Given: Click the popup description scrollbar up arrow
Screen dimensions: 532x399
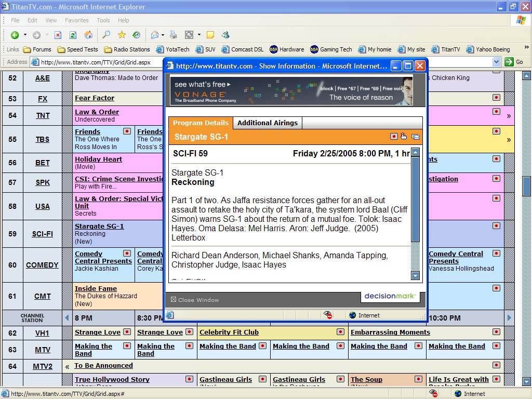Looking at the screenshot, I should pyautogui.click(x=415, y=152).
